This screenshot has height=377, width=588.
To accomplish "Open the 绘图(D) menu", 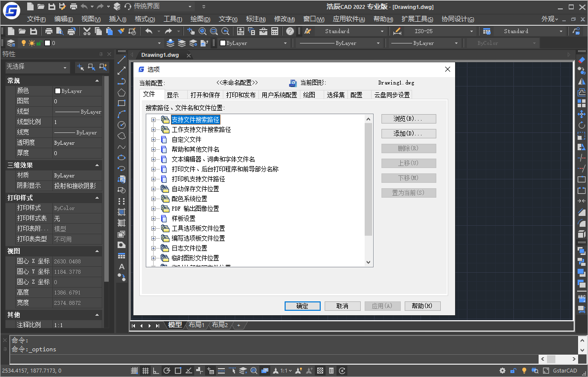I will [x=200, y=19].
